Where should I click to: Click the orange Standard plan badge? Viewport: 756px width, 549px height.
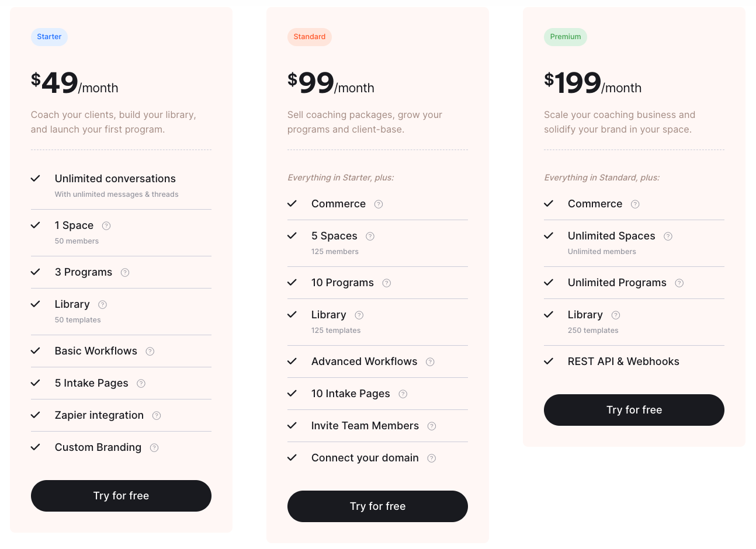click(x=310, y=37)
